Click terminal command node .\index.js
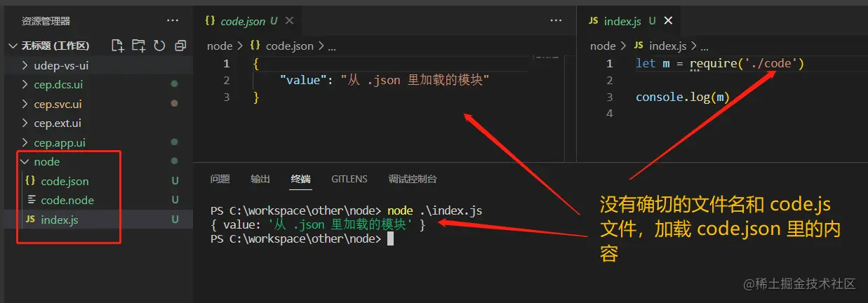 (x=434, y=210)
